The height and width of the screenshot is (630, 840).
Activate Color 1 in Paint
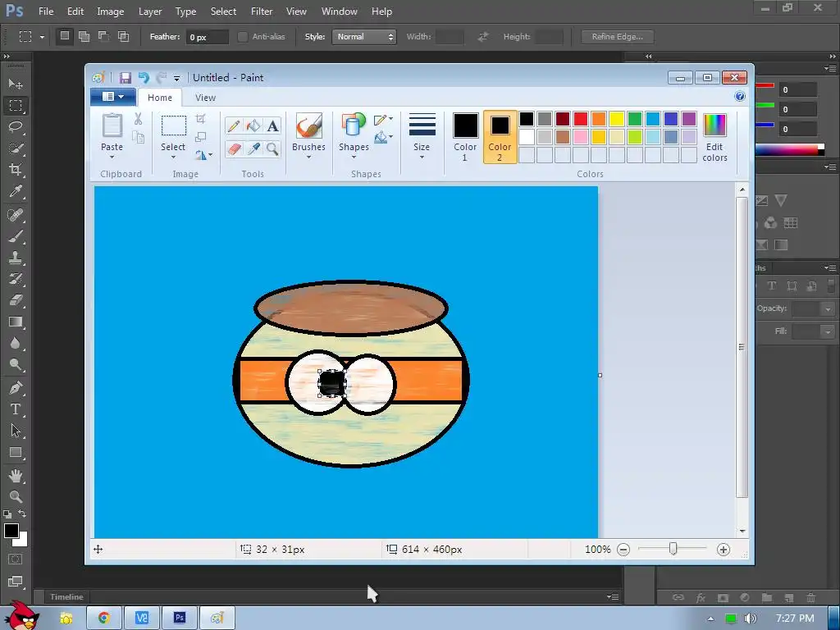tap(465, 137)
